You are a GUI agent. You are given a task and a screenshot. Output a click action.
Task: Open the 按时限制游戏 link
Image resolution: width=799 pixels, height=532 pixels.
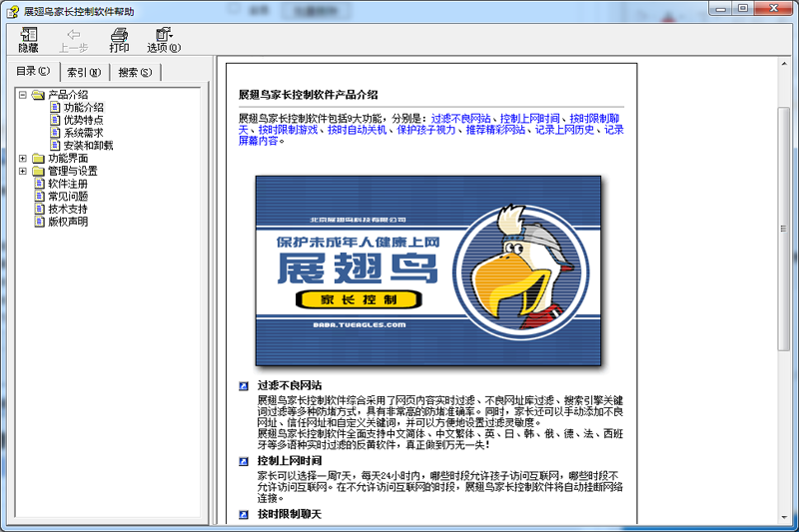click(x=288, y=130)
